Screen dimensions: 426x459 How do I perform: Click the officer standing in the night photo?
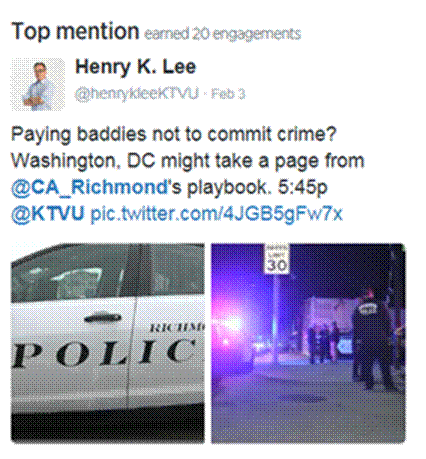pos(373,344)
